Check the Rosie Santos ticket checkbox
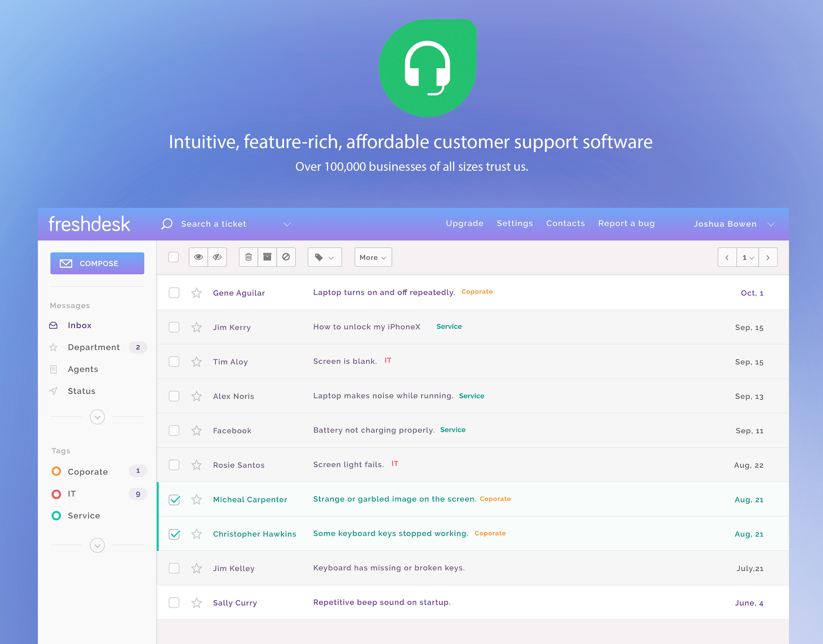 (174, 464)
